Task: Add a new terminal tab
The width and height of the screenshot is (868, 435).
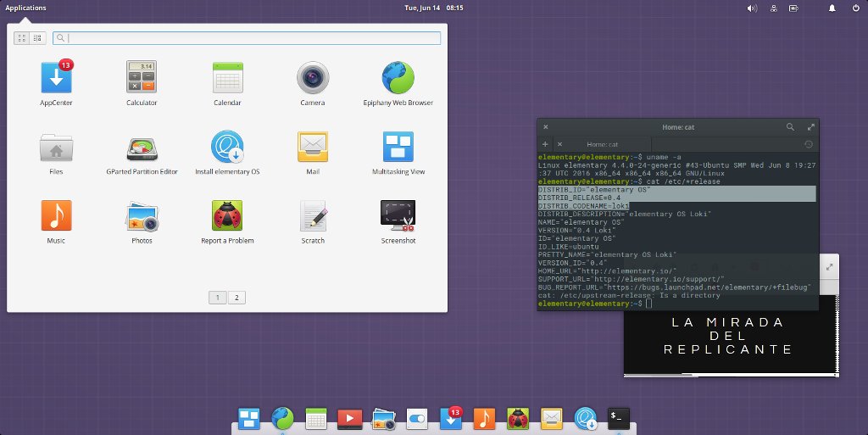Action: [x=544, y=144]
